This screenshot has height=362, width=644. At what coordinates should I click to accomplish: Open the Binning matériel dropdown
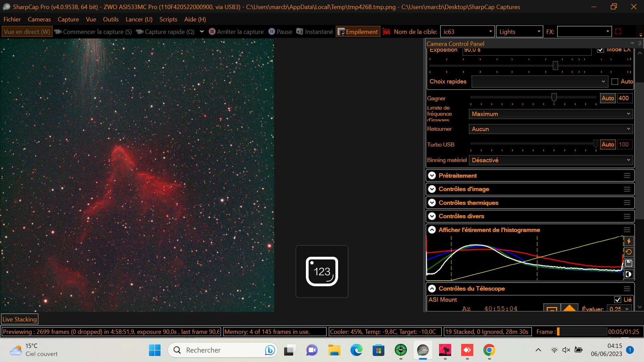550,160
